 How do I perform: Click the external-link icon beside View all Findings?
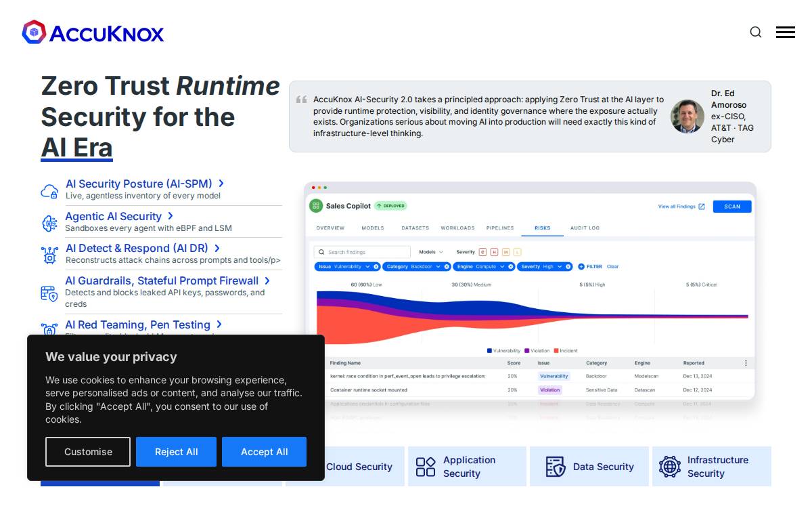tap(701, 207)
